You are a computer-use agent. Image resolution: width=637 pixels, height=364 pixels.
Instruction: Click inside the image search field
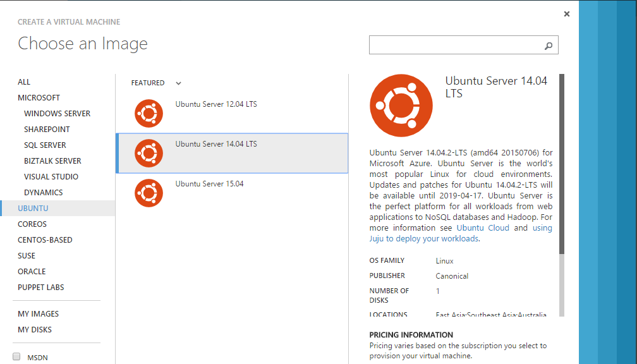[455, 45]
